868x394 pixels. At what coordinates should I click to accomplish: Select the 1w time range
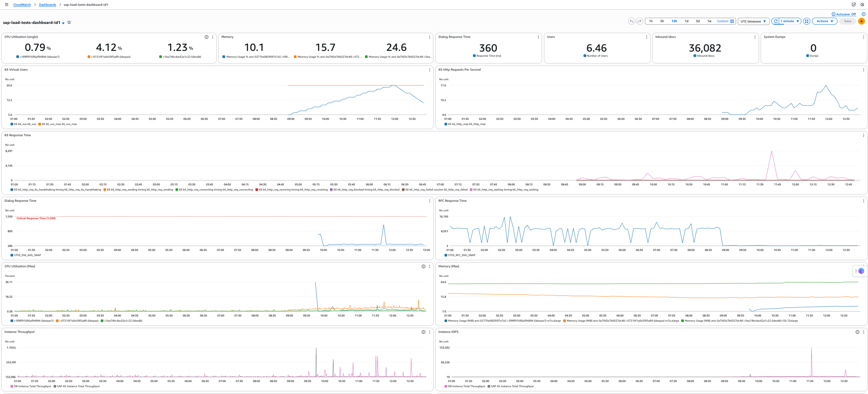point(709,21)
